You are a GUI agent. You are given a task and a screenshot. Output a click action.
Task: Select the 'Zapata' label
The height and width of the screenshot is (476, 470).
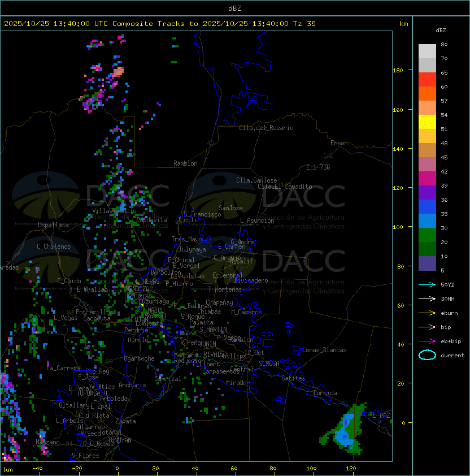[x=125, y=421]
